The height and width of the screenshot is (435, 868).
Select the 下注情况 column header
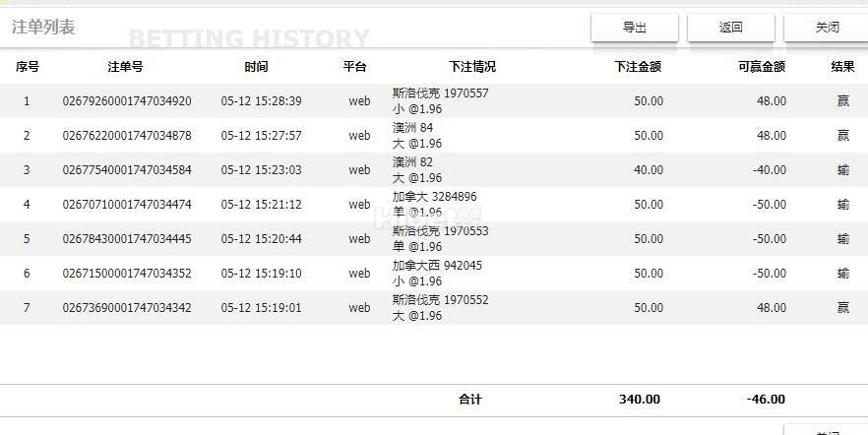(x=472, y=67)
